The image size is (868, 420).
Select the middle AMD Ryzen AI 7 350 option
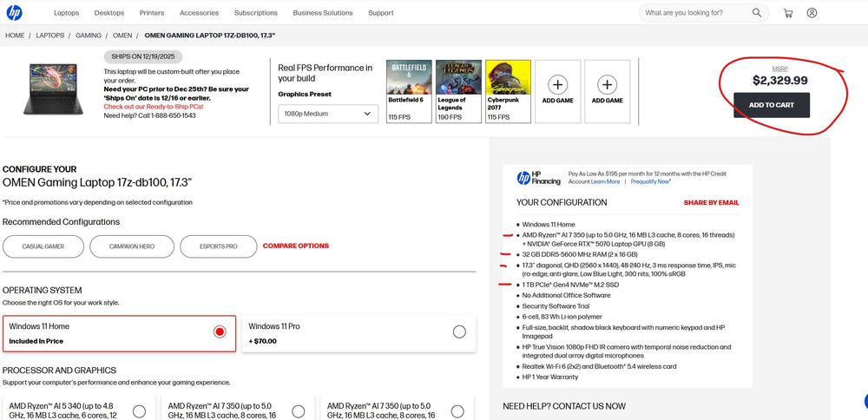299,411
